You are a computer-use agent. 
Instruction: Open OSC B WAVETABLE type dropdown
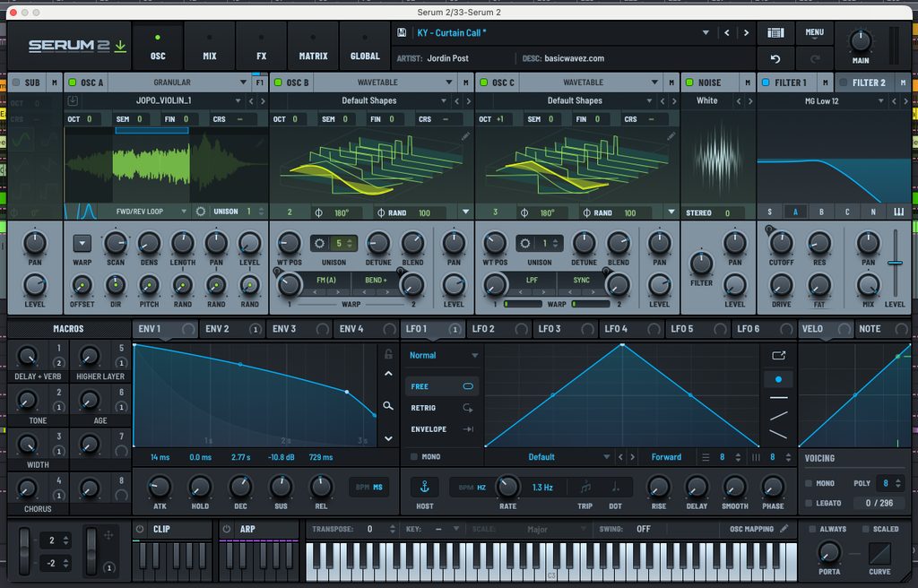[385, 82]
